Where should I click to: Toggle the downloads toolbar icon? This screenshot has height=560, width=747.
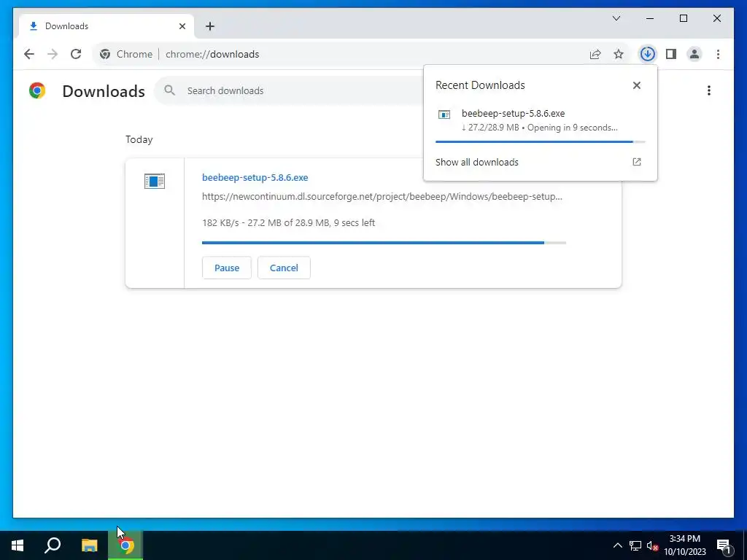point(647,54)
